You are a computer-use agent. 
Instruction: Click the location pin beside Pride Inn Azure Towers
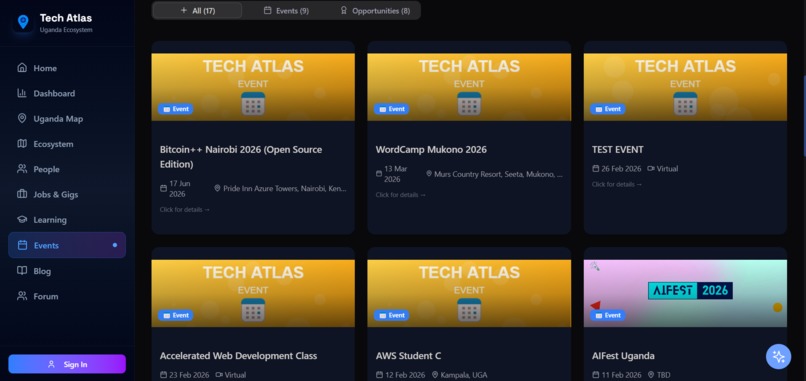pyautogui.click(x=217, y=189)
